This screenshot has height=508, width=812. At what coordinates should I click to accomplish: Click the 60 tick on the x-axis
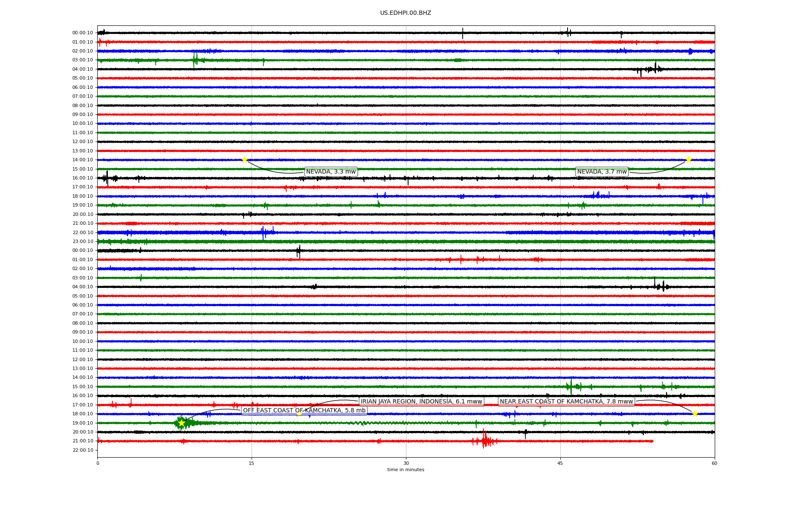tap(714, 463)
